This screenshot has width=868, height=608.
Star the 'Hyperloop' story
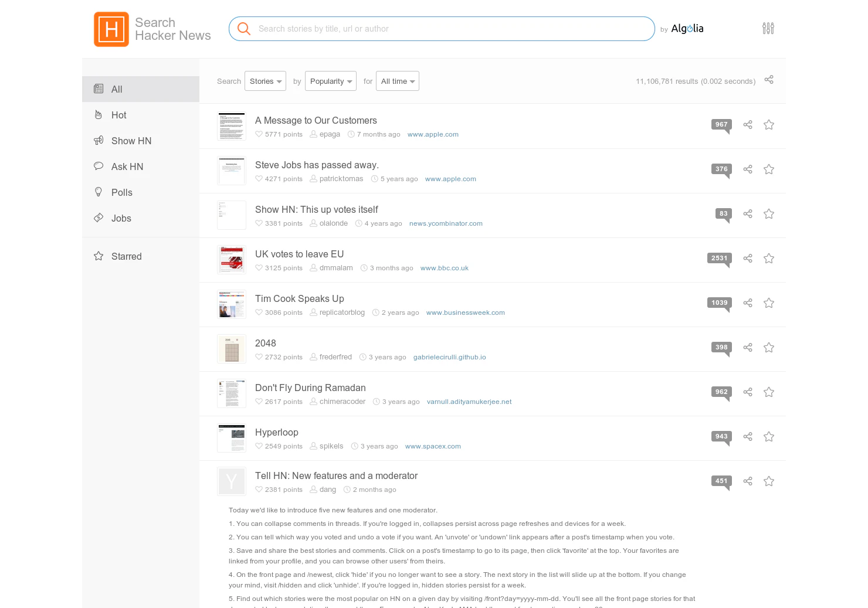(769, 437)
